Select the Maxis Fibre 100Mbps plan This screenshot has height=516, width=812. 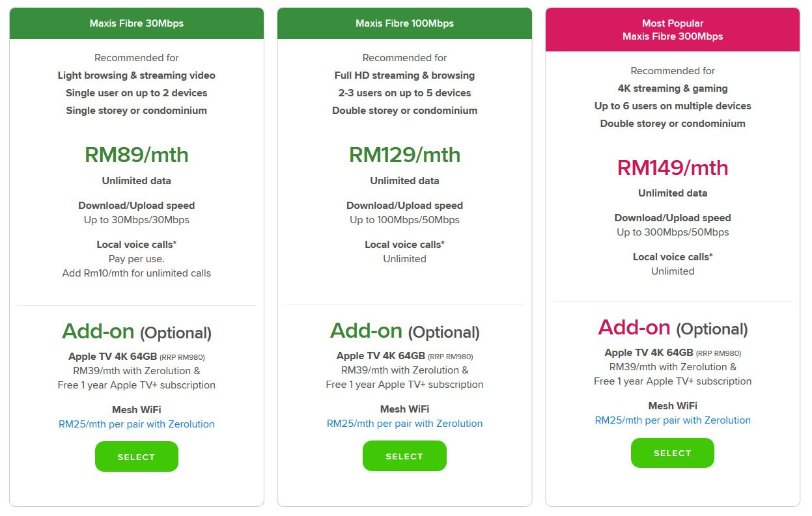pyautogui.click(x=404, y=455)
